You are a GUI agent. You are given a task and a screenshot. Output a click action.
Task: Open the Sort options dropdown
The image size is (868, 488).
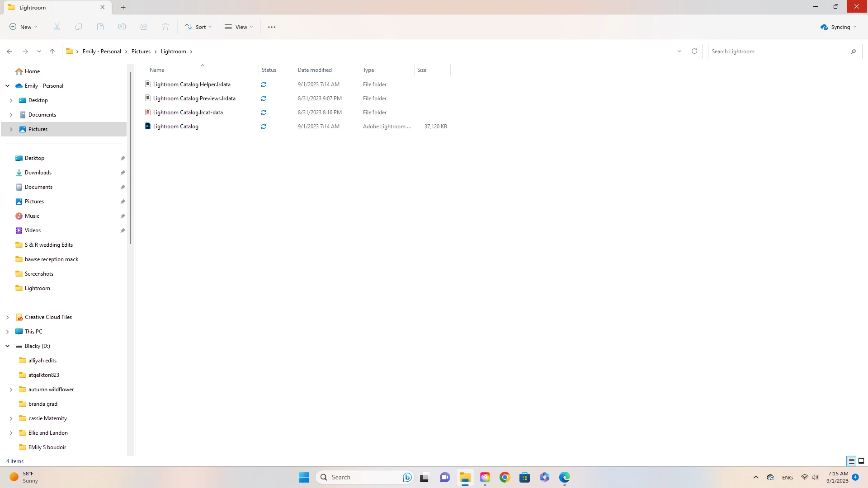(x=198, y=27)
